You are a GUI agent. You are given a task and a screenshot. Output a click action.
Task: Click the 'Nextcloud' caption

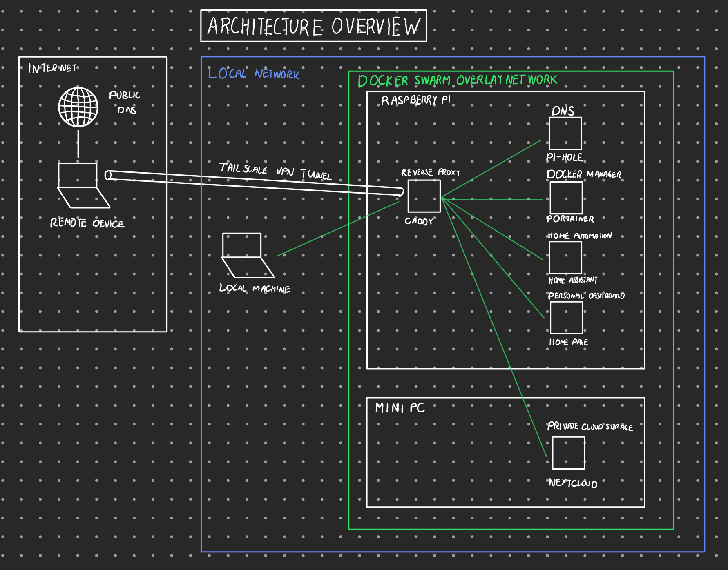573,483
